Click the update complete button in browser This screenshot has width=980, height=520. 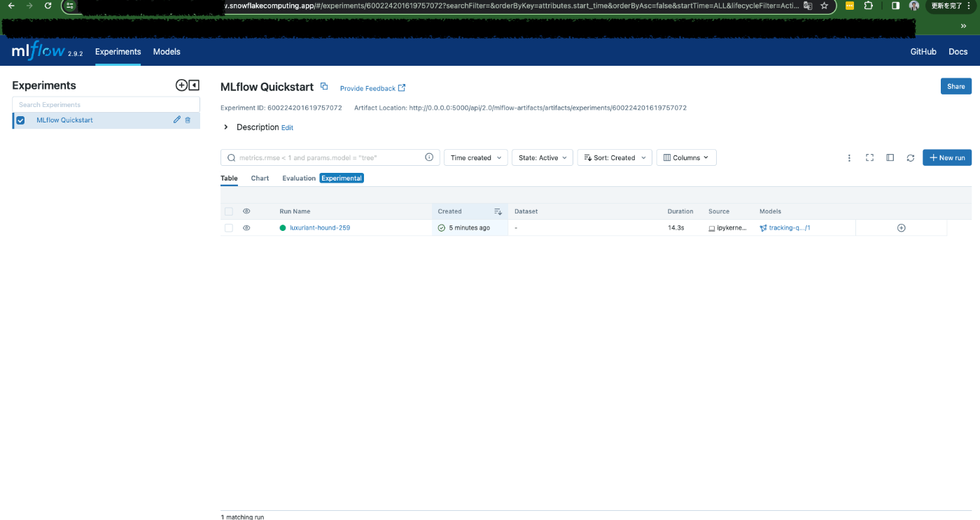click(946, 6)
